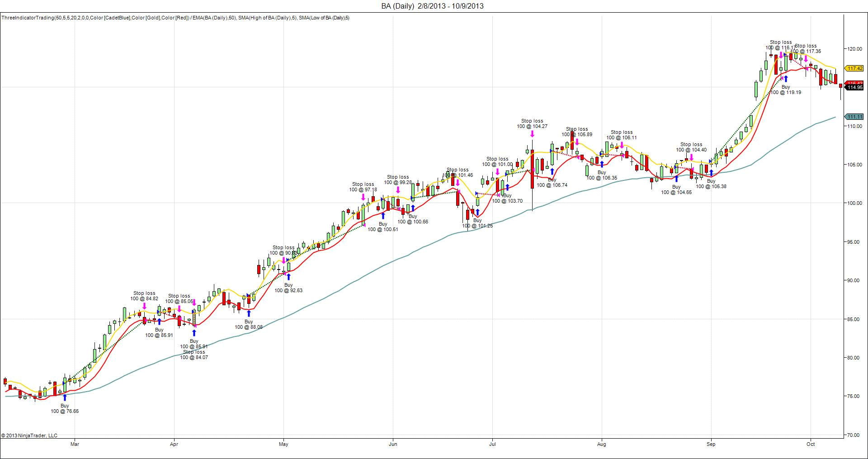The height and width of the screenshot is (459, 868).
Task: Click the black 114.95 last price marker
Action: pyautogui.click(x=855, y=88)
